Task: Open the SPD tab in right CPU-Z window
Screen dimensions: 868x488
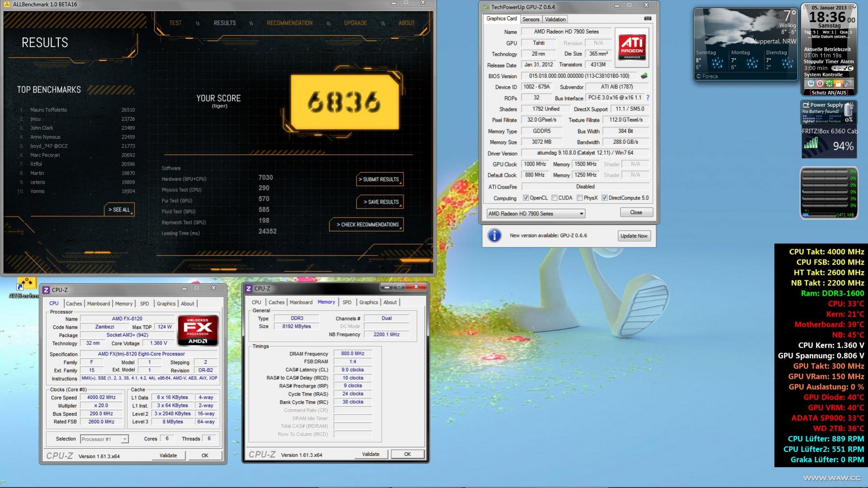Action: pos(346,303)
